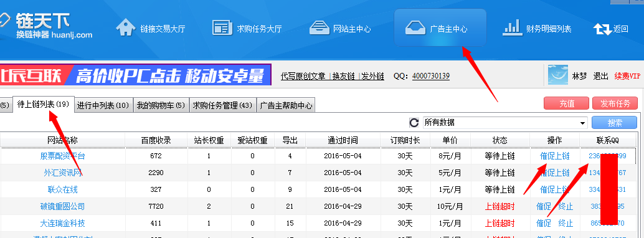Click the user avatar next to 林梦
The height and width of the screenshot is (238, 644).
558,75
